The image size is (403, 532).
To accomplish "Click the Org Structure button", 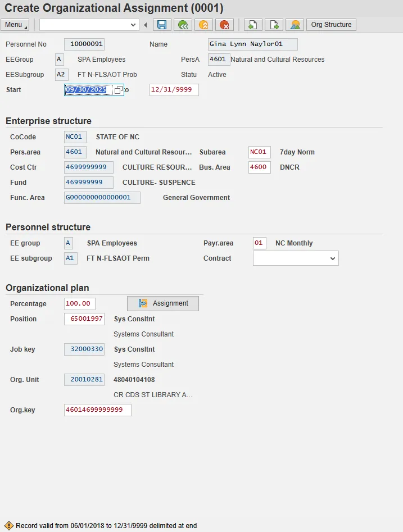I will pos(331,25).
